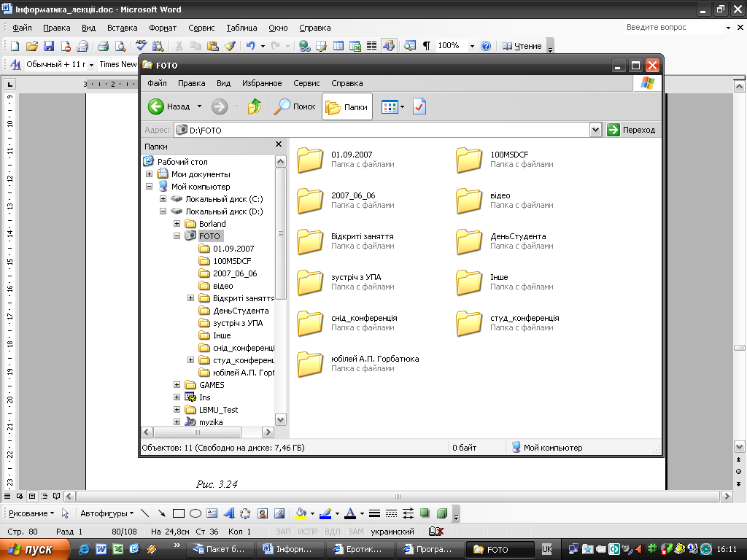Click the пуск Start button
This screenshot has height=560, width=747.
(x=35, y=550)
